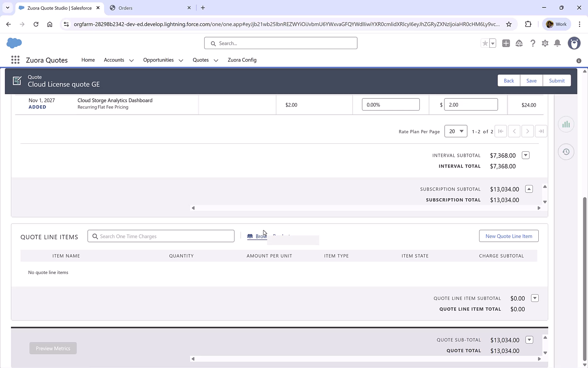Click the New Quote Line Item button
The height and width of the screenshot is (368, 588).
509,236
